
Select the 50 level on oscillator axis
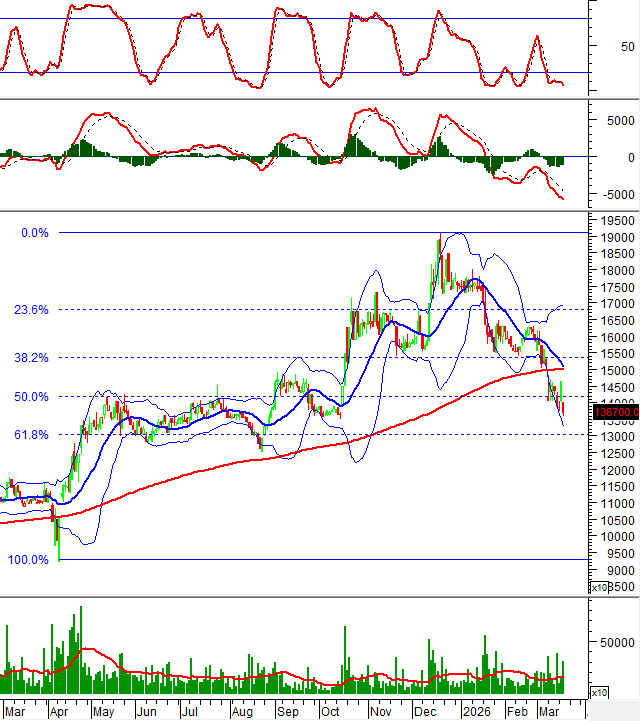[x=627, y=46]
